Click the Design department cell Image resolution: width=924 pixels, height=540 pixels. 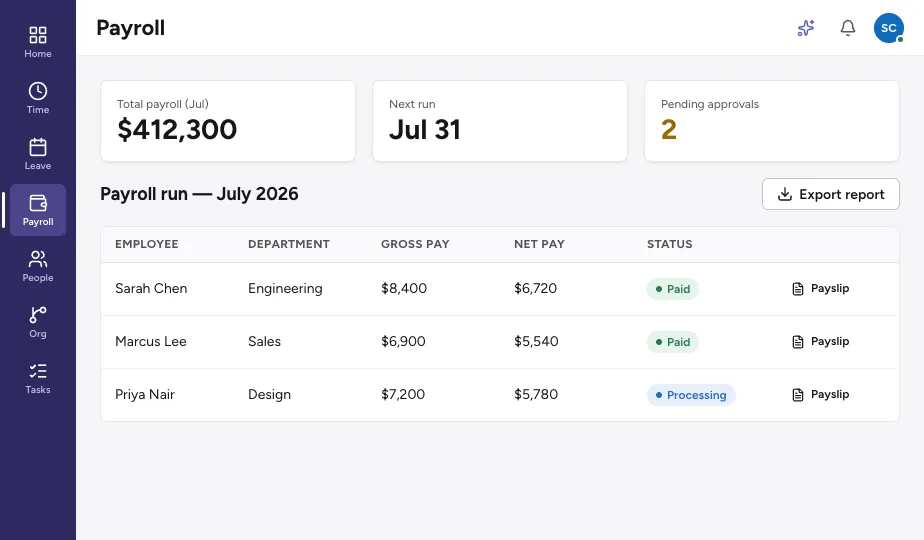coord(269,394)
